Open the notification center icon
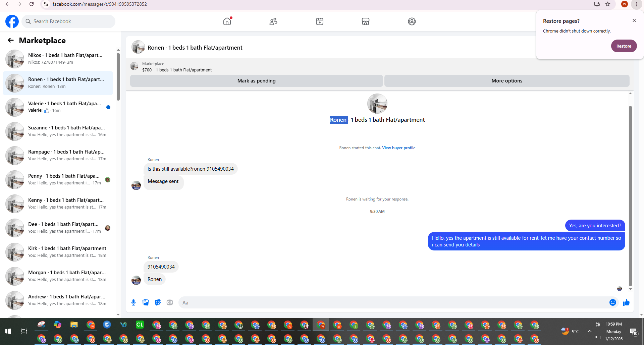Image resolution: width=644 pixels, height=345 pixels. tap(634, 332)
